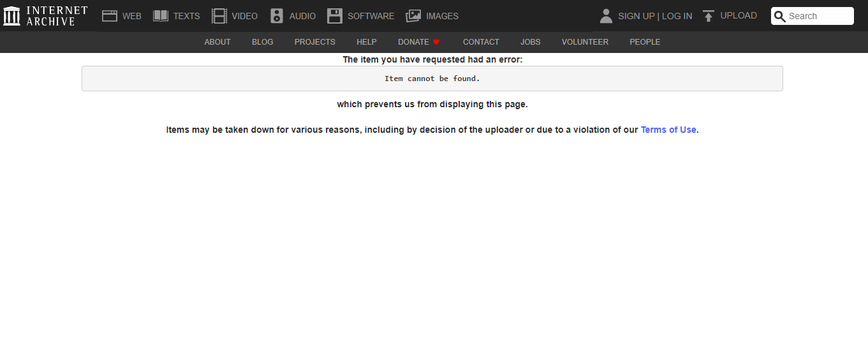Select the VIDEO menu label
Screen dimensions: 868x353
[x=245, y=16]
